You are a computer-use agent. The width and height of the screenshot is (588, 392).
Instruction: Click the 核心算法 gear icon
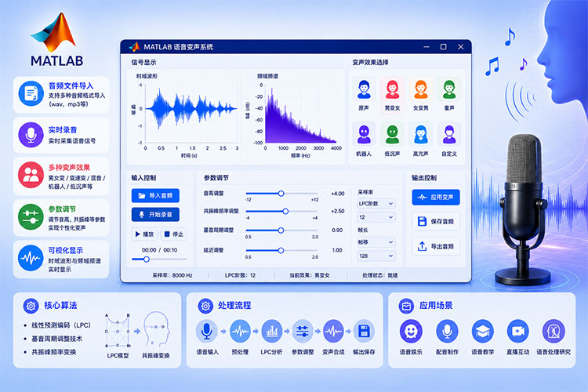(x=31, y=306)
